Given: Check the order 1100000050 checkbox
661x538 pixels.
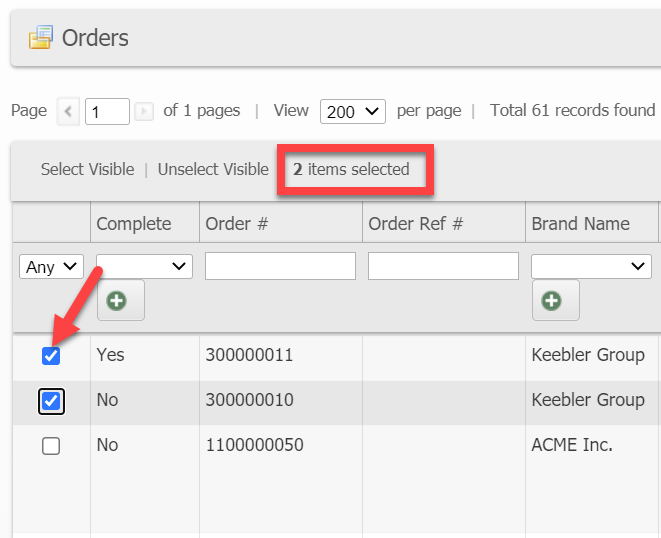Looking at the screenshot, I should pyautogui.click(x=51, y=446).
